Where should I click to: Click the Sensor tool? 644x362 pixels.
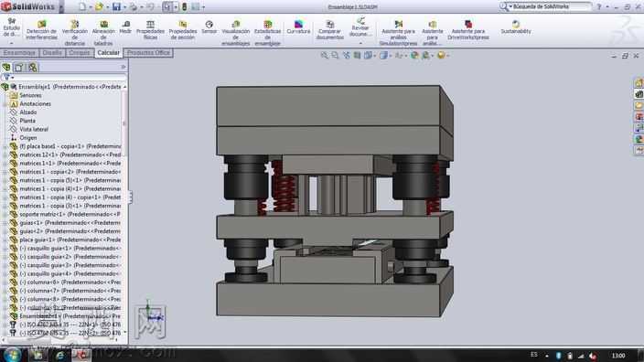point(209,27)
